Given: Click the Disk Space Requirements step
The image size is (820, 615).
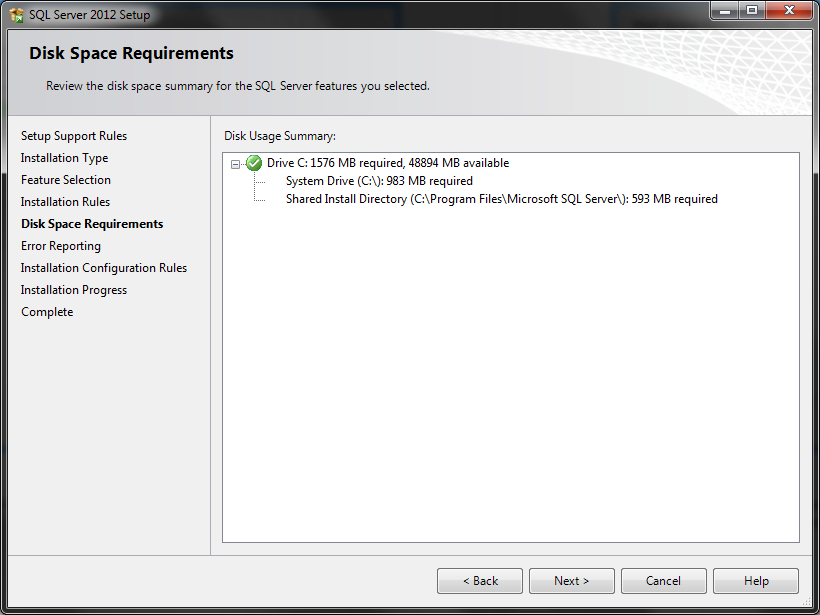Looking at the screenshot, I should (91, 223).
